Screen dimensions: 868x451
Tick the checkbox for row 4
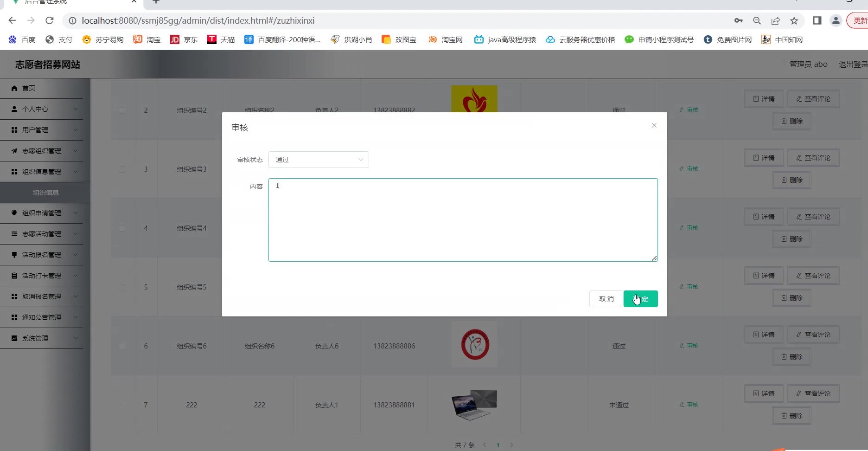click(x=122, y=228)
